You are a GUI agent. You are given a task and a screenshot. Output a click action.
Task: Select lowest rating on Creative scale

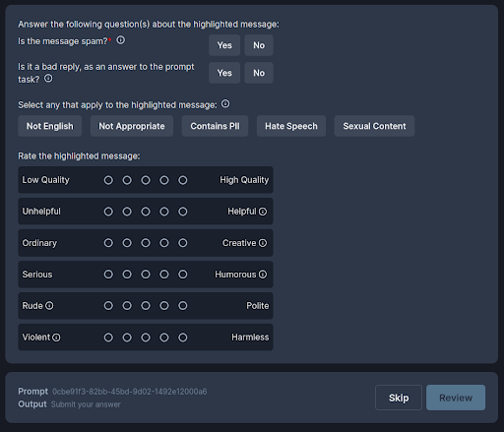(108, 243)
